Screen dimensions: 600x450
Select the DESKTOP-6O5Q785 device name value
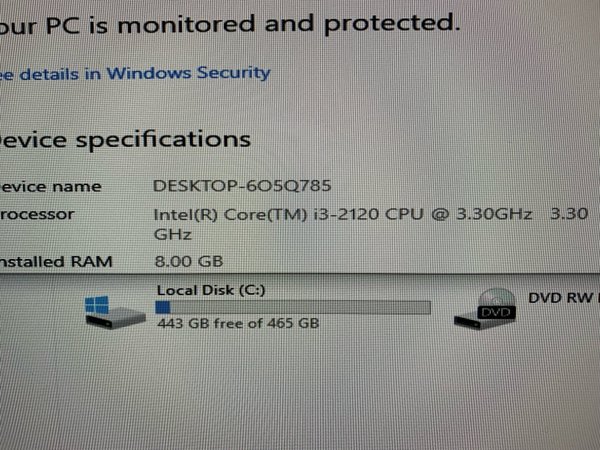coord(241,185)
